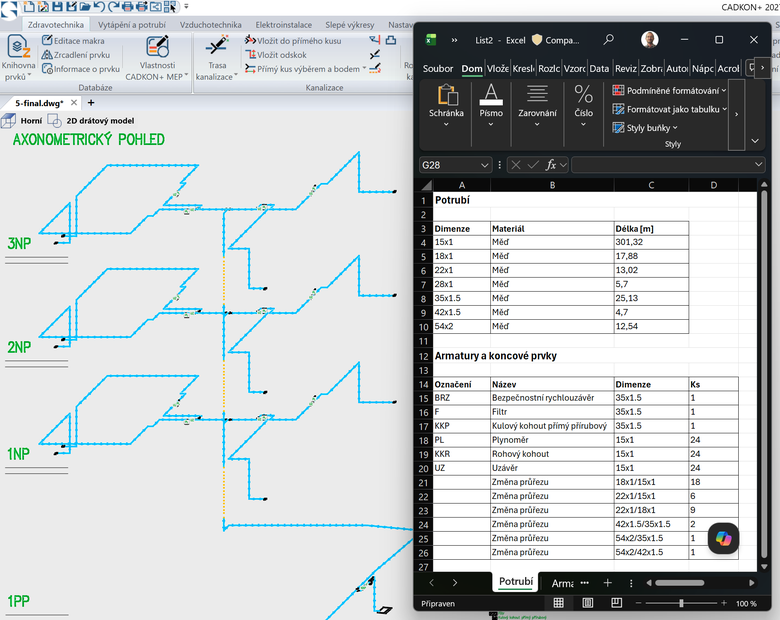Select Přímý kus výběrem a bodem
This screenshot has height=620, width=780.
(x=305, y=69)
